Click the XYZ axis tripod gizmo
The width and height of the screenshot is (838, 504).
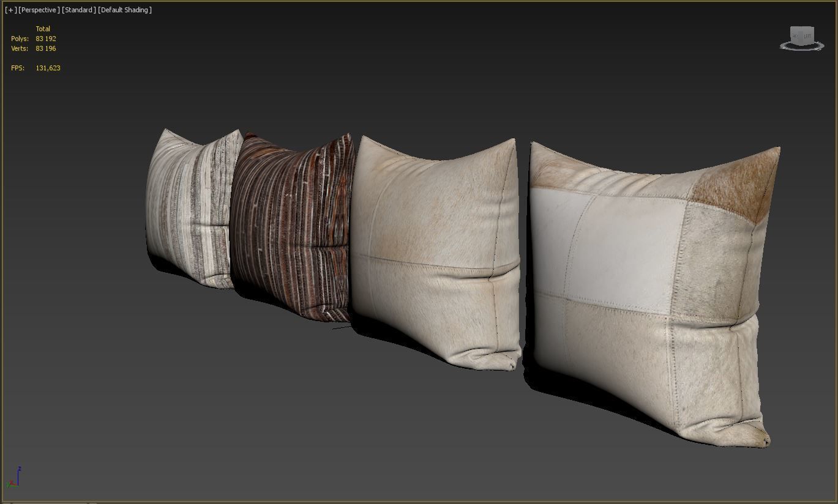pos(13,477)
